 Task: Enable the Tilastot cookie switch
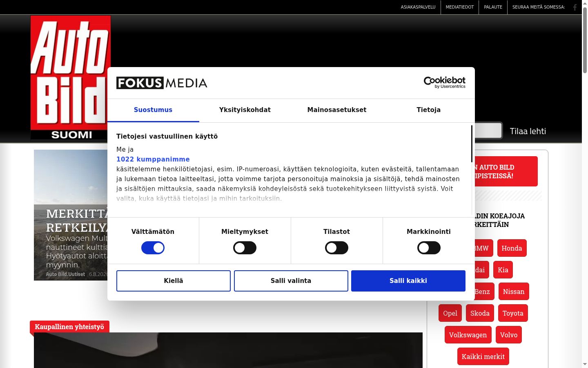coord(336,248)
